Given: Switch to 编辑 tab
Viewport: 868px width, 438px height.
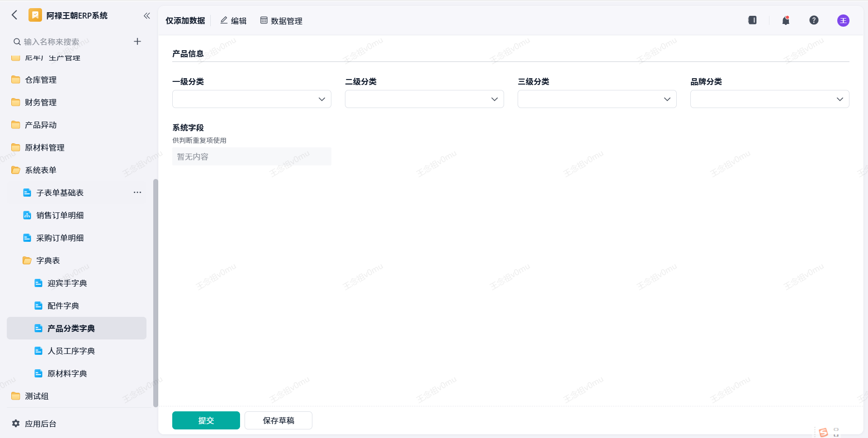Looking at the screenshot, I should [x=234, y=21].
